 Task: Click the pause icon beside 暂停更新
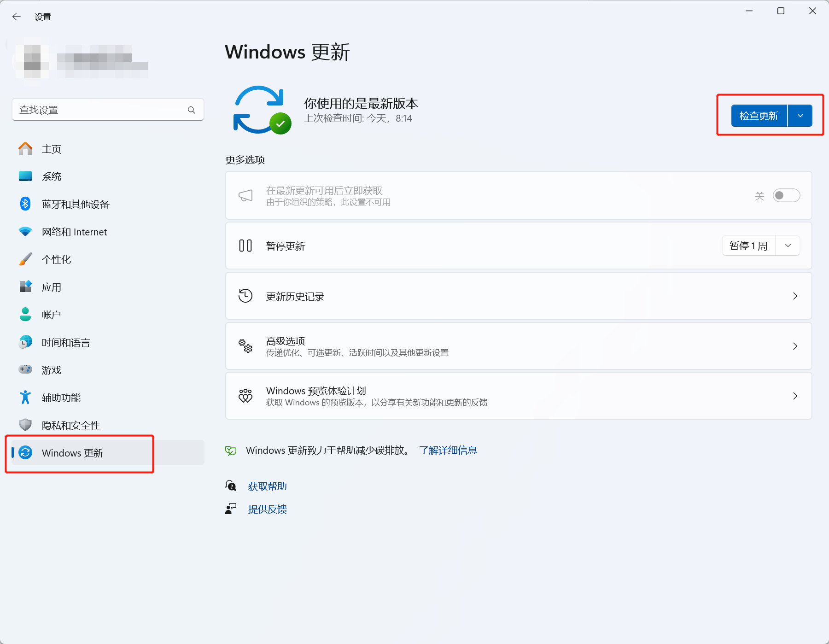[245, 246]
